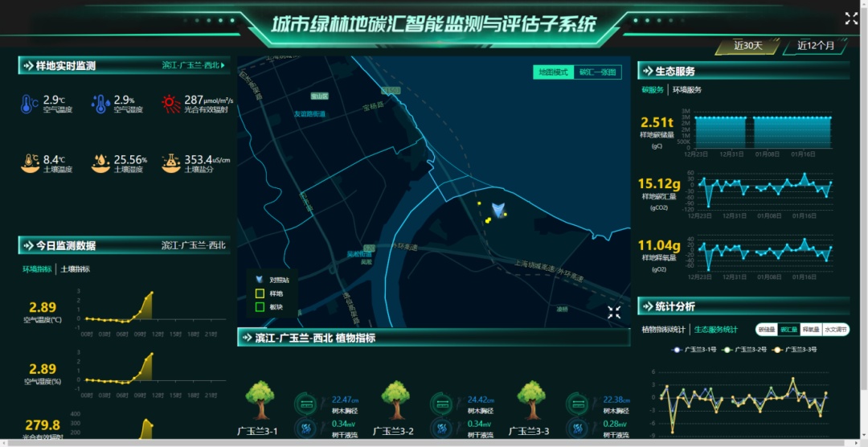Click the sap flow icon for 广玉兰3-3

point(577,429)
